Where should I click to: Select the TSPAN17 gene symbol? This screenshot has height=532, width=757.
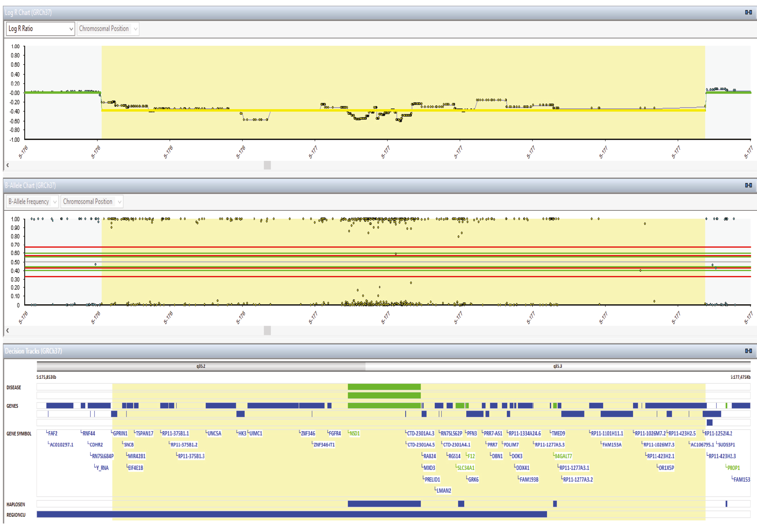(x=145, y=434)
